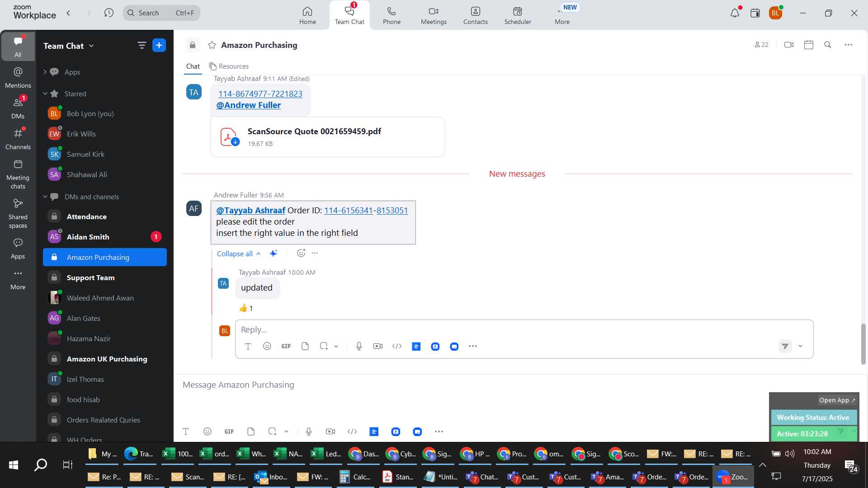
Task: Collapse DMs and channels section
Action: click(x=45, y=197)
